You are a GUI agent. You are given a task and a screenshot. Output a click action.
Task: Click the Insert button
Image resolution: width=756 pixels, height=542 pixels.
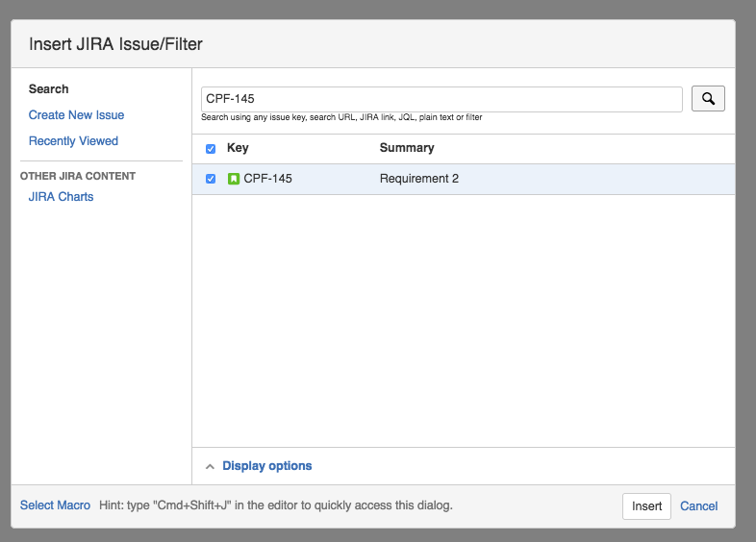coord(646,506)
